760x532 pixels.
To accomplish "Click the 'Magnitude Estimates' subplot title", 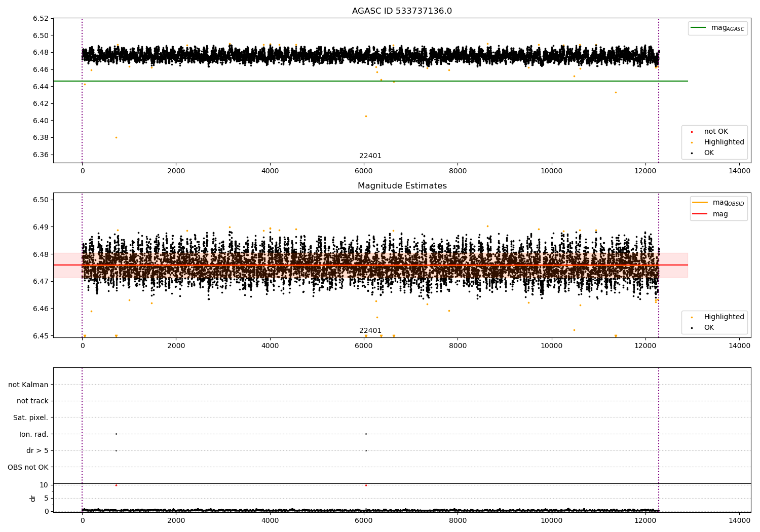I will [402, 186].
